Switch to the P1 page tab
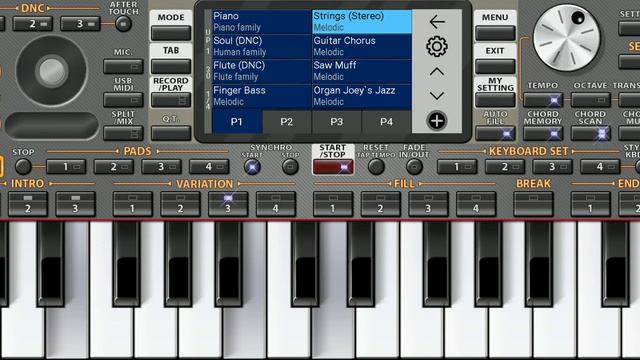 click(237, 122)
